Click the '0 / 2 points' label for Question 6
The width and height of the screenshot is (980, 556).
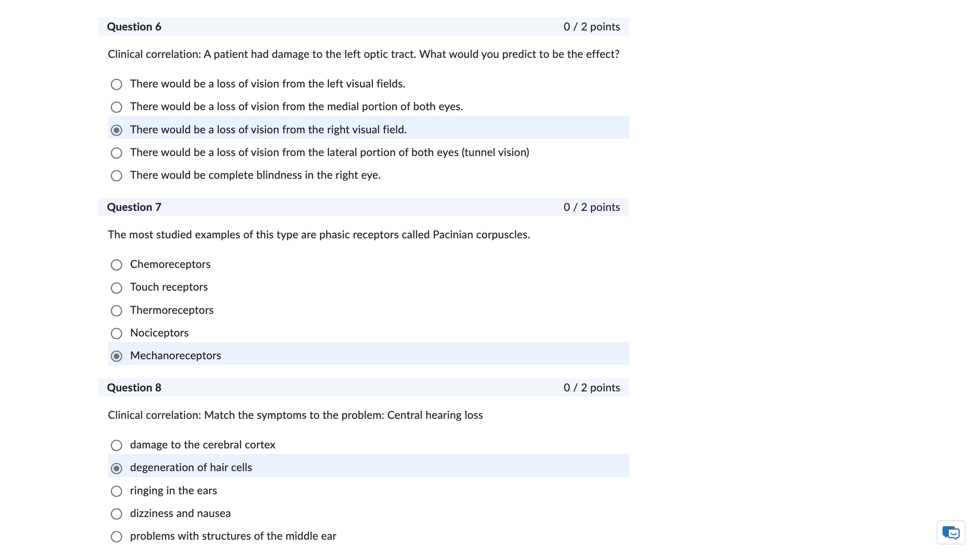coord(592,27)
